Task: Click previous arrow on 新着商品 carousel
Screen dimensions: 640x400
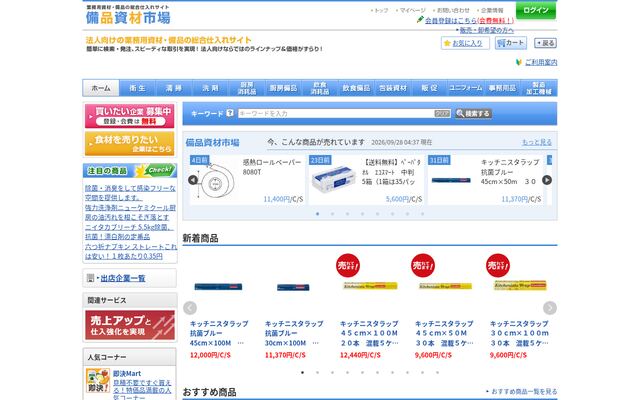Action: pos(190,308)
